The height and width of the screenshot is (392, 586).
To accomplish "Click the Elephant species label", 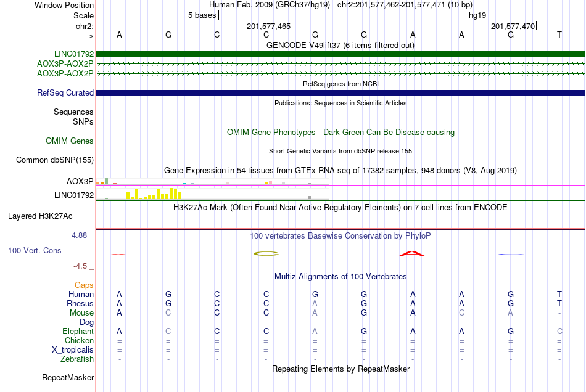I will coord(78,331).
